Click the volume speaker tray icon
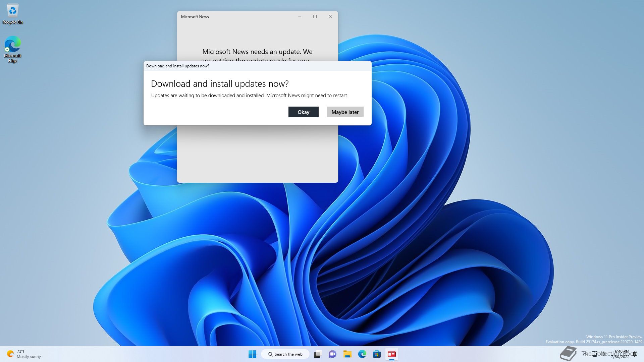 pos(603,354)
